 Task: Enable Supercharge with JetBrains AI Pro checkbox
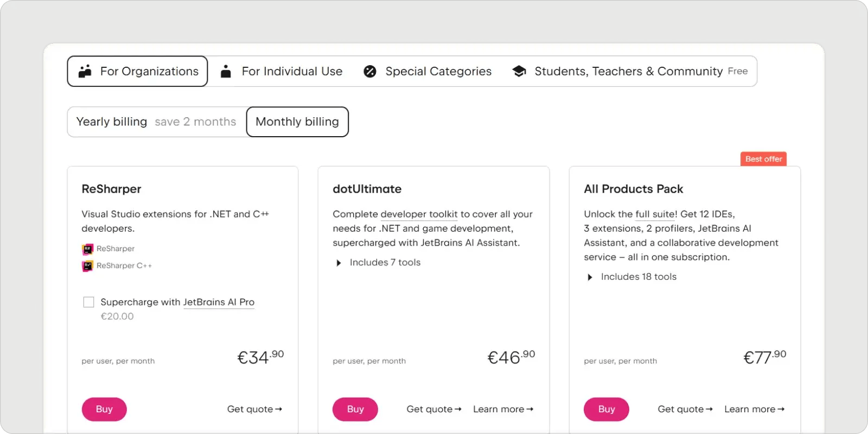coord(89,302)
